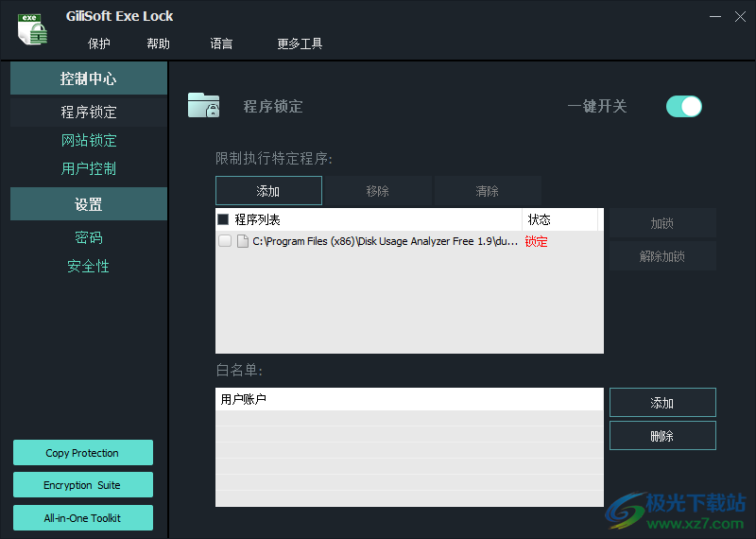This screenshot has width=756, height=539.
Task: Open the 语言 menu
Action: pos(221,43)
